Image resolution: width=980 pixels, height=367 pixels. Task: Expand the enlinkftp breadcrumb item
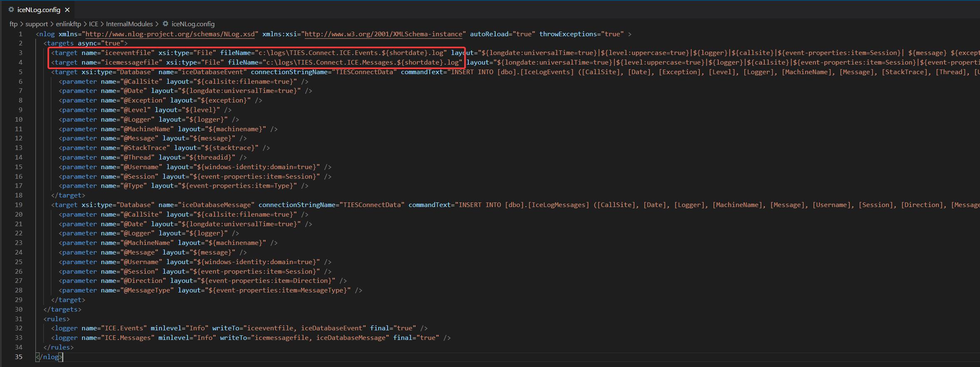tap(68, 24)
